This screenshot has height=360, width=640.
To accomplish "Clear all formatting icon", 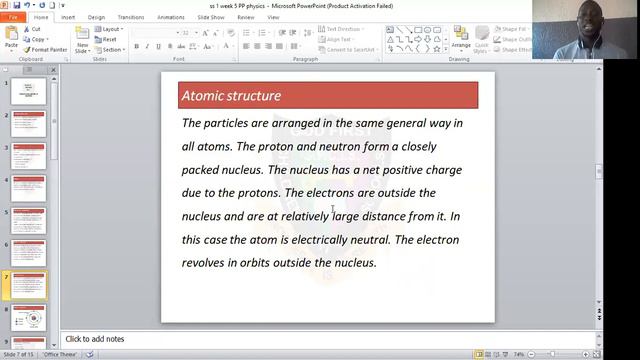I will click(x=231, y=33).
